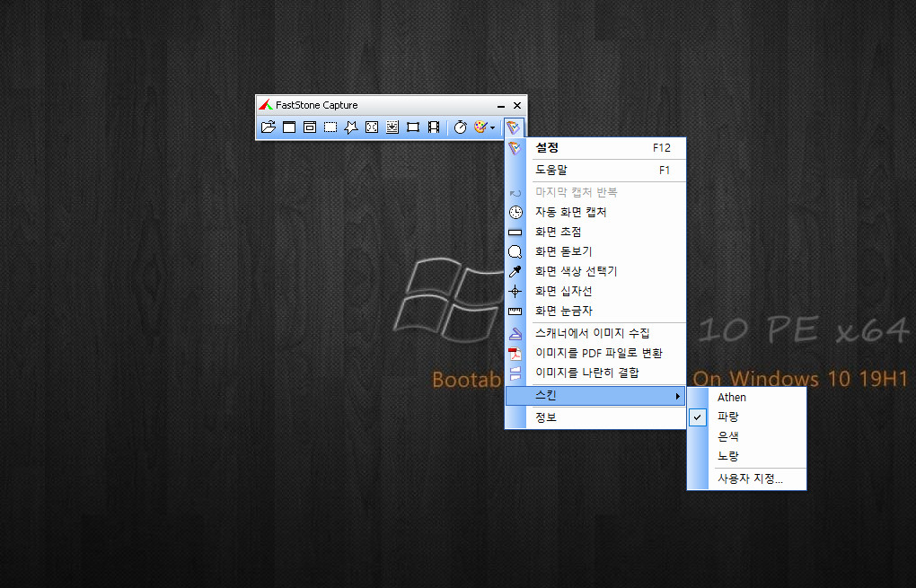
Task: Click eyedropper icon beside 색상 선택기
Action: point(515,271)
